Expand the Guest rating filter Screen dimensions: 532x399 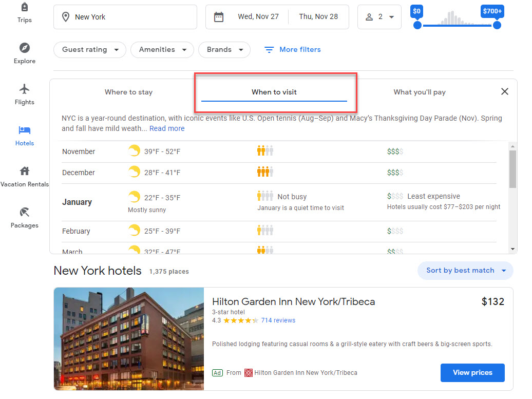(89, 50)
